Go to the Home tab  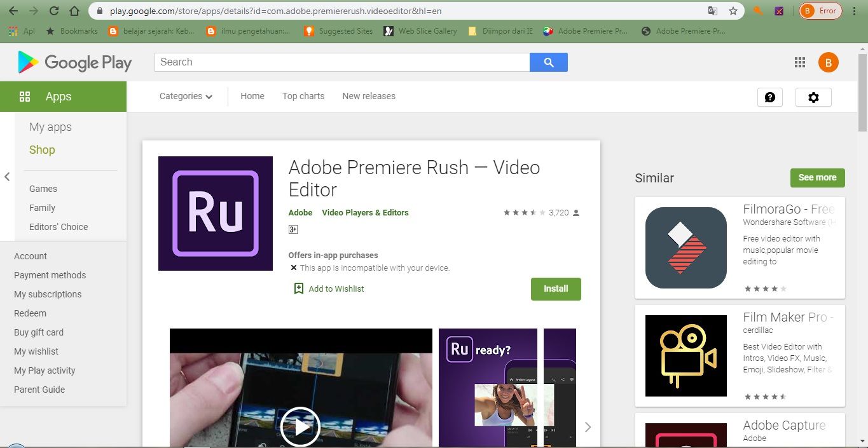pyautogui.click(x=252, y=96)
